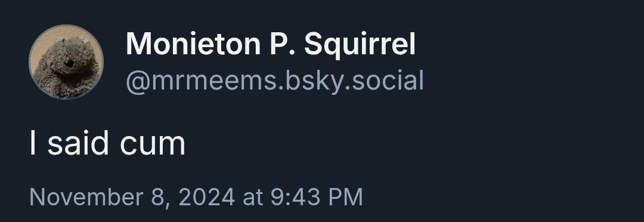644x222 pixels.
Task: Click the word 'Squirrel' in author name
Action: (x=360, y=45)
